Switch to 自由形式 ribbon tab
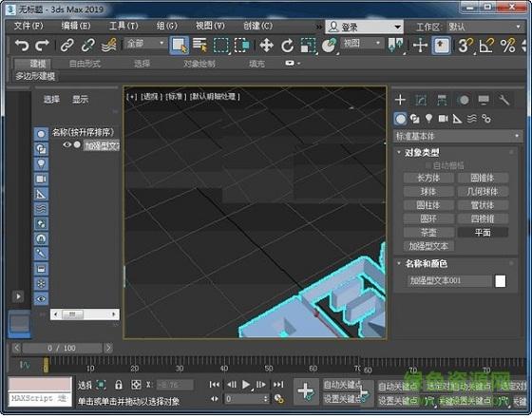 [x=85, y=64]
